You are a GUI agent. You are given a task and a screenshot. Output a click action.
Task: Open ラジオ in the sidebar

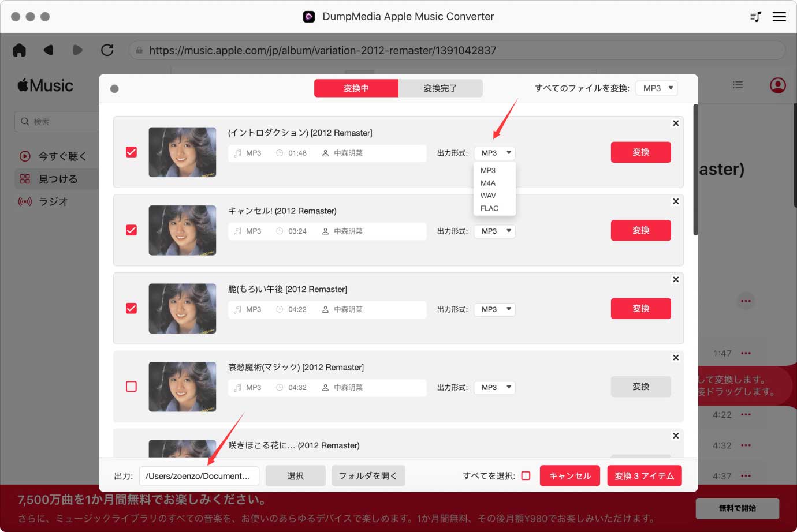44,201
